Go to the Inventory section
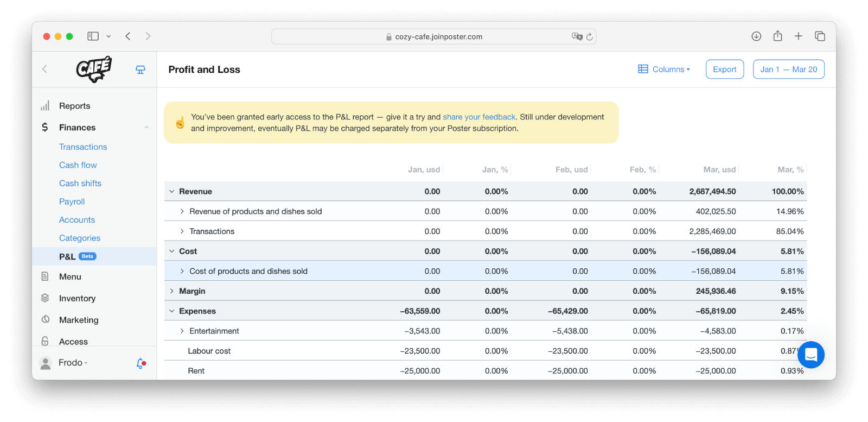 pos(77,298)
